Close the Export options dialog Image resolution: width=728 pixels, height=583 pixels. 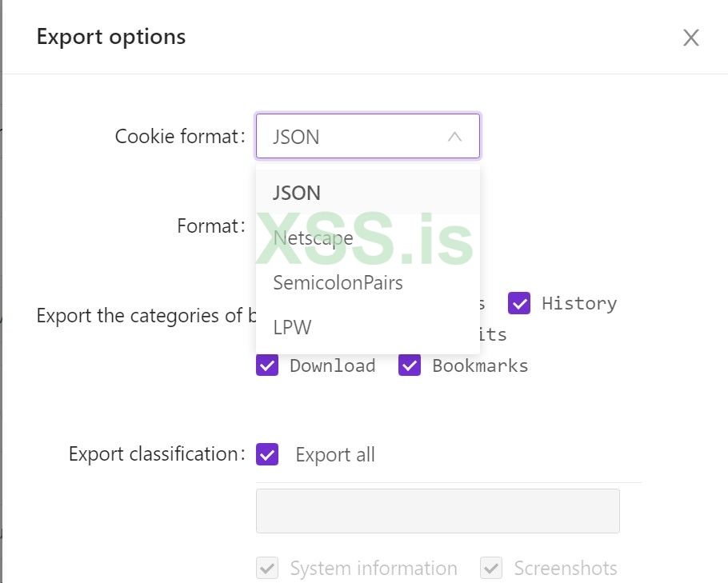click(691, 38)
